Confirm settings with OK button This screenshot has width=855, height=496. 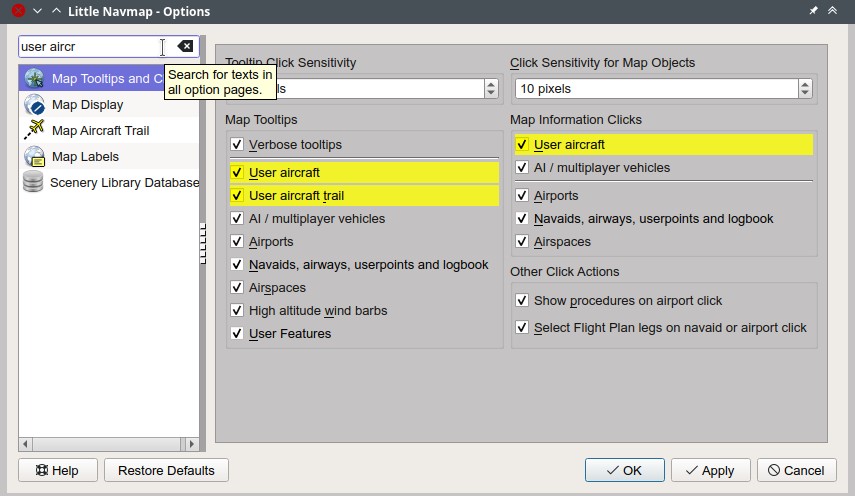[x=625, y=470]
